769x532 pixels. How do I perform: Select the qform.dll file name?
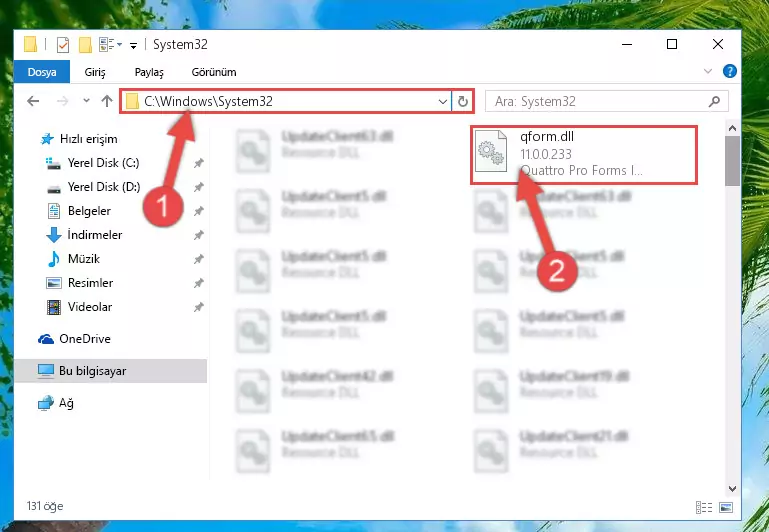click(547, 137)
